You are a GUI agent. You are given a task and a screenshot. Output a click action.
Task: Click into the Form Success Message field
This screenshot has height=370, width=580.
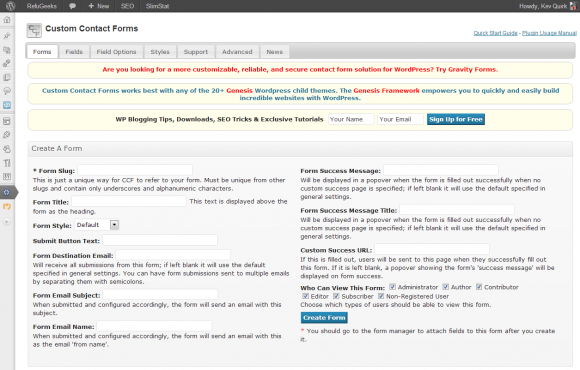tap(441, 170)
